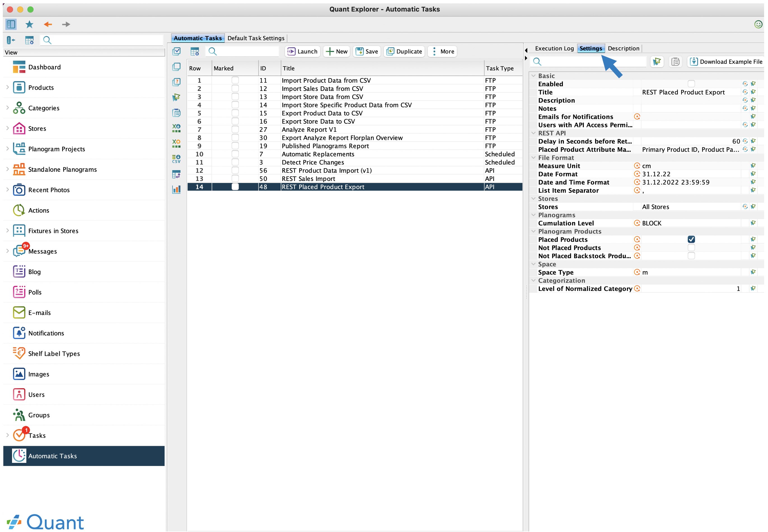Viewport: 768px width, 532px height.
Task: Uncheck the Placed Products checkbox
Action: click(x=691, y=239)
